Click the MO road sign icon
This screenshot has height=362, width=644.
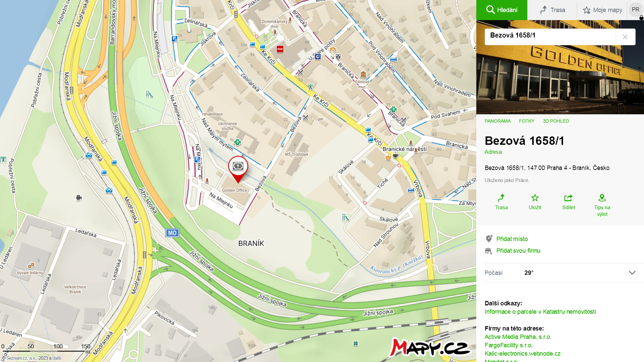(172, 233)
